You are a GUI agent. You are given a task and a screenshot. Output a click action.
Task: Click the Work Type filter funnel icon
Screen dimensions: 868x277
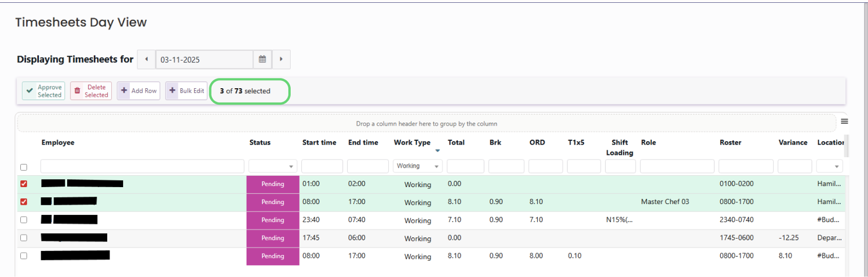pyautogui.click(x=437, y=151)
